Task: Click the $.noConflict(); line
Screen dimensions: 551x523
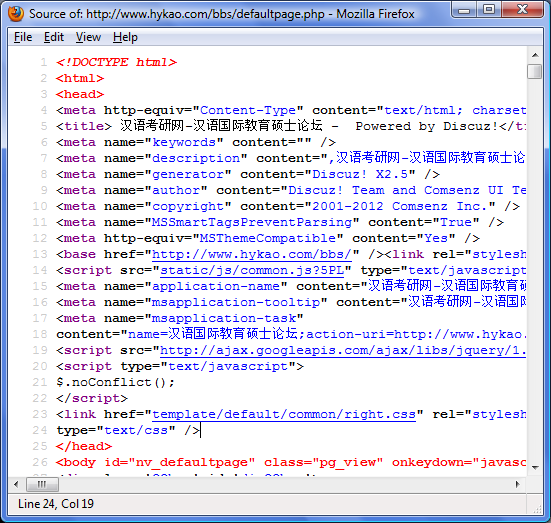Action: click(x=115, y=382)
